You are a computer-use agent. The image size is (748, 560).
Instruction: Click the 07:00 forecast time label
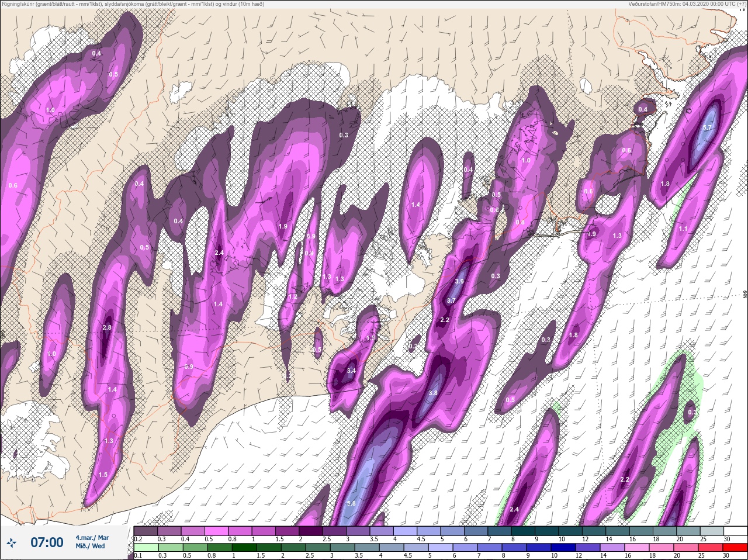(47, 542)
